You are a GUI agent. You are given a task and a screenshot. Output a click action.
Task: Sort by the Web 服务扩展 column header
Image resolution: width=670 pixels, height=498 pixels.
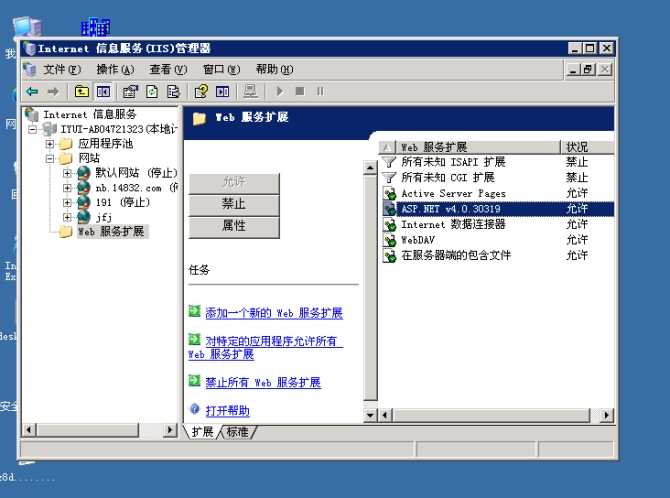[x=478, y=147]
